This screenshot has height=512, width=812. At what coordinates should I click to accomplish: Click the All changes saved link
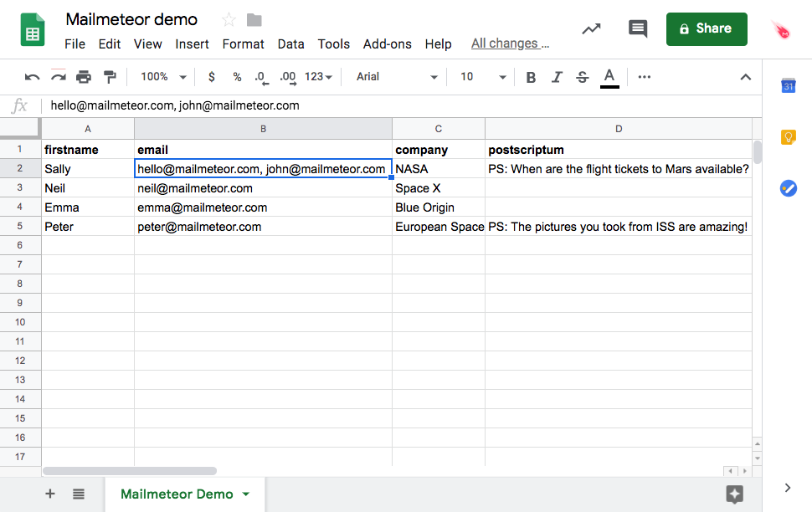pos(510,44)
